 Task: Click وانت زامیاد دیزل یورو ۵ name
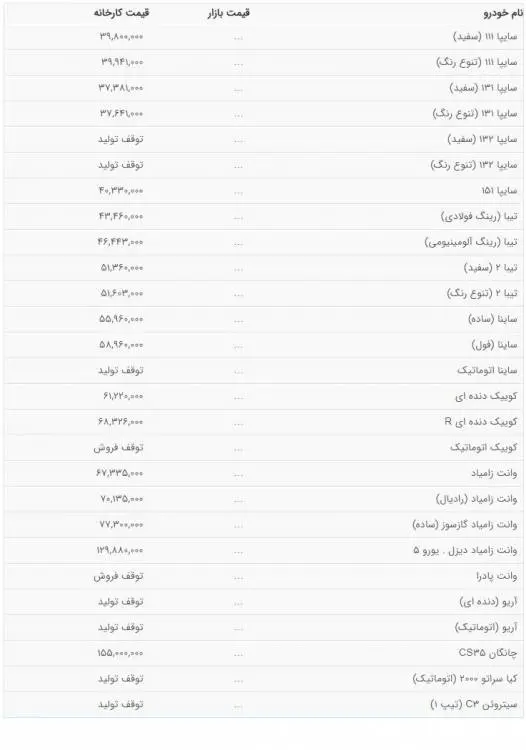pos(465,551)
